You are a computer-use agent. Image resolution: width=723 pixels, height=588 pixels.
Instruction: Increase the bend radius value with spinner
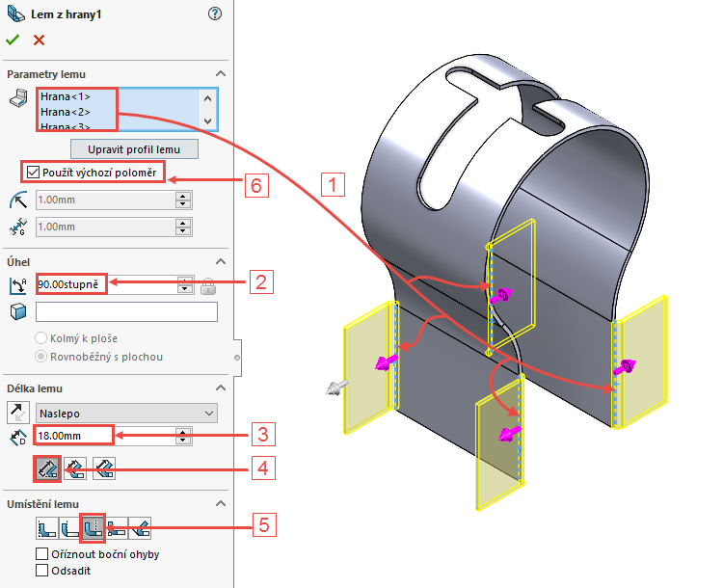coord(183,196)
